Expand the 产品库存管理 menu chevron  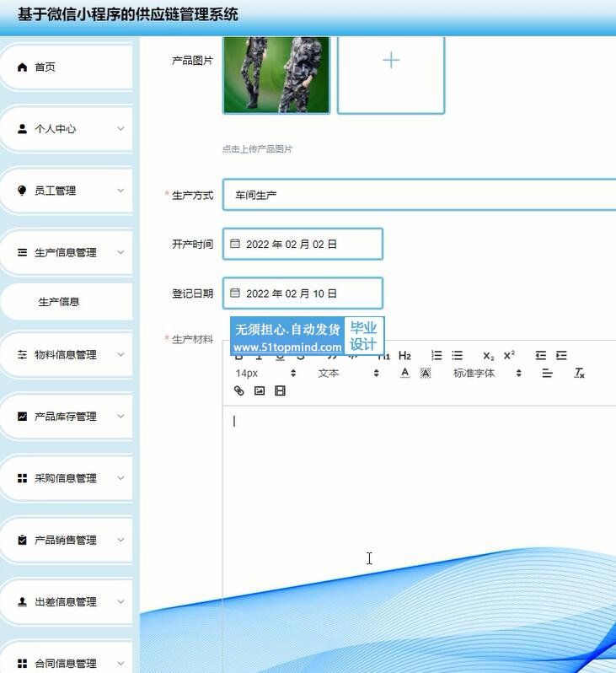tap(121, 417)
